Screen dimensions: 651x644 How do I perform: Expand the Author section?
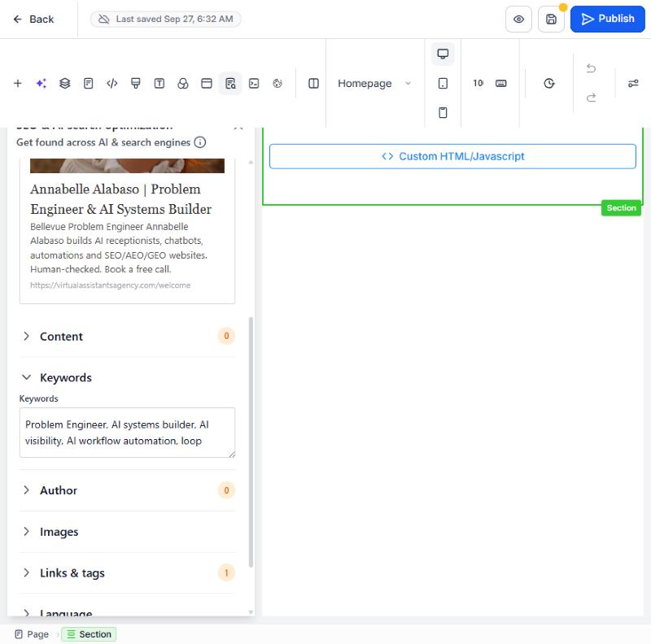coord(127,490)
